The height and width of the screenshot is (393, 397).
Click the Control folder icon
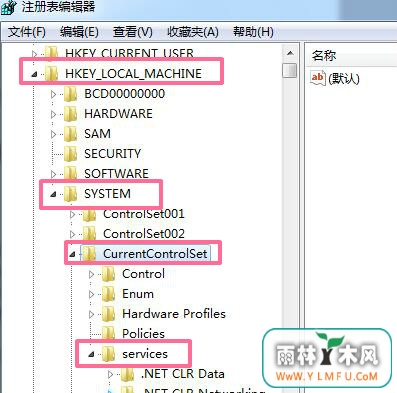(108, 274)
